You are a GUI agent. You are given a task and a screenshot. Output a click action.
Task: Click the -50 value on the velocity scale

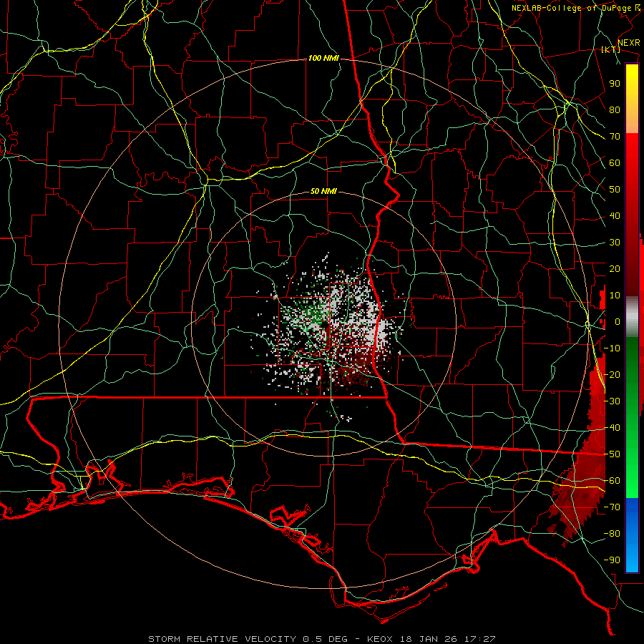612,454
